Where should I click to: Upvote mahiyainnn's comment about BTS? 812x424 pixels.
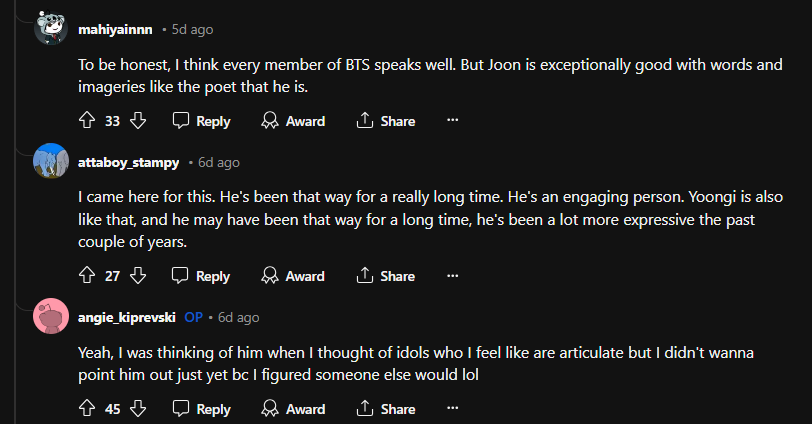(x=87, y=121)
